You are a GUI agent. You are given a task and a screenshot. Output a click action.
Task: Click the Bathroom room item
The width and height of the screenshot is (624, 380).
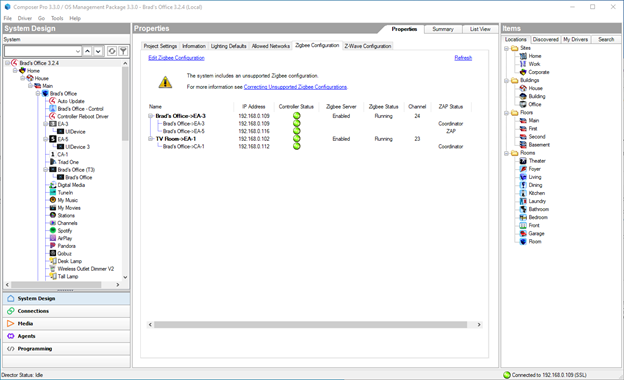click(538, 209)
